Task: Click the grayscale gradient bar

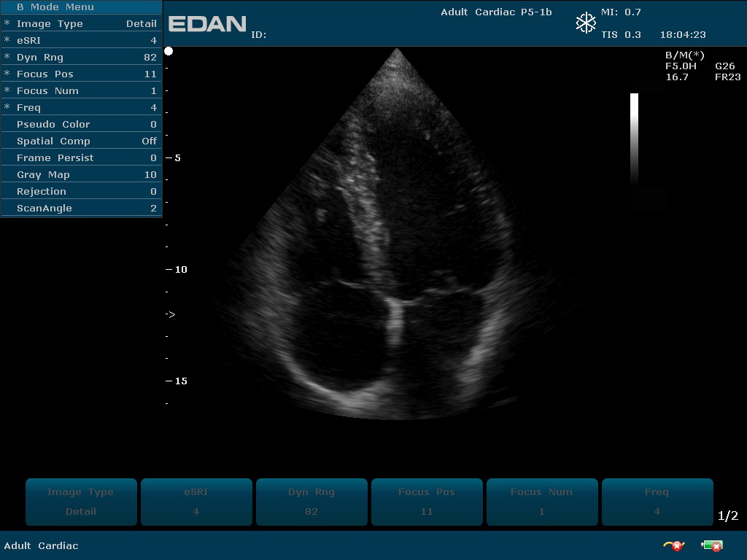Action: (x=634, y=139)
